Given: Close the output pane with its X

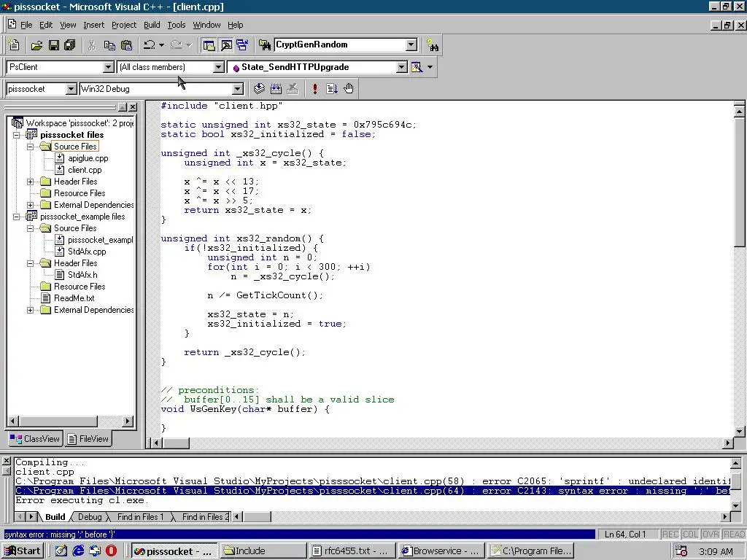Looking at the screenshot, I should coord(6,461).
